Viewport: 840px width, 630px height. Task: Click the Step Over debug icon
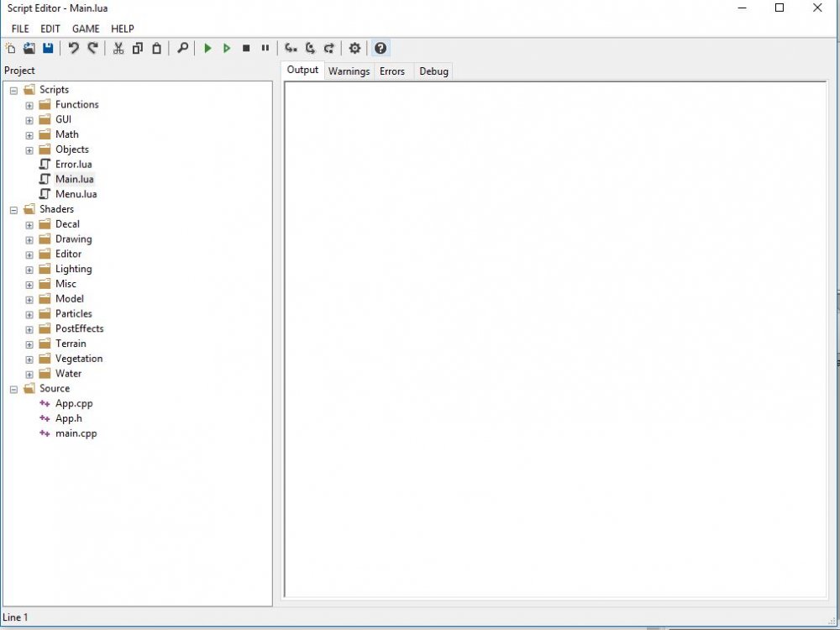point(310,48)
